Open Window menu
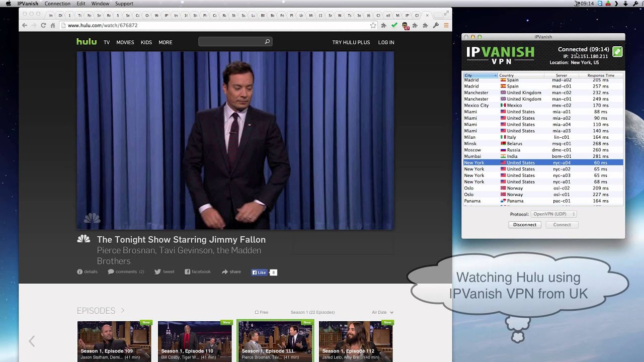644x362 pixels. [x=100, y=4]
